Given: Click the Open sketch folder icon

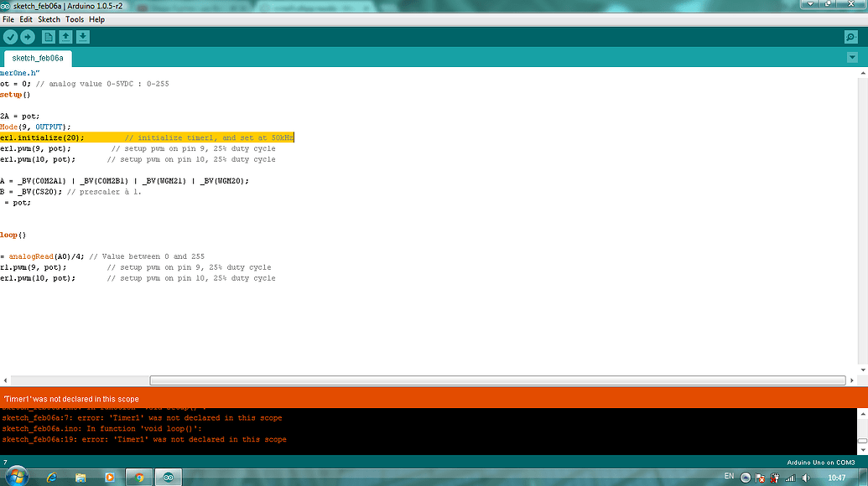Looking at the screenshot, I should coord(66,37).
